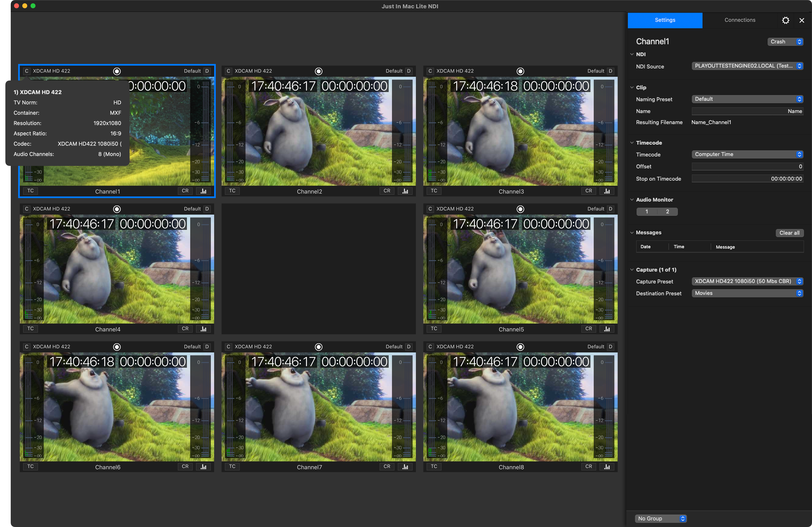
Task: Collapse the Timecode section
Action: (x=632, y=143)
